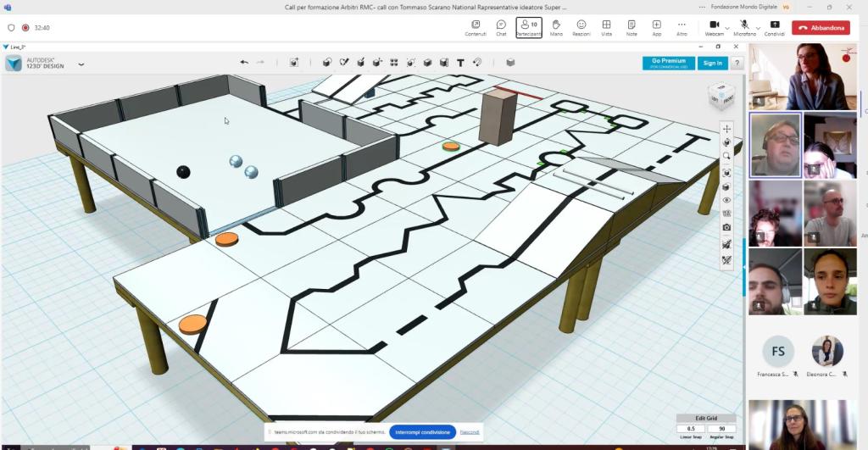The width and height of the screenshot is (868, 450).
Task: Click the Edit Grid button
Action: point(706,419)
